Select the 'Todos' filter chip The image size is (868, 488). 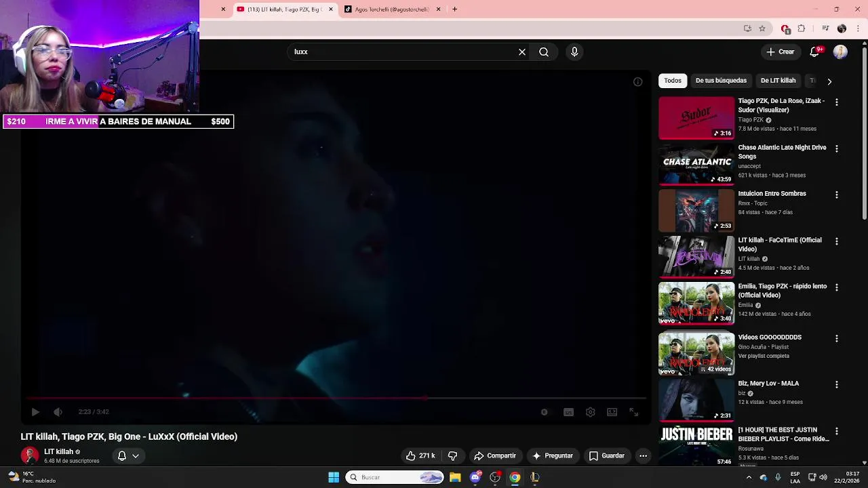(673, 81)
